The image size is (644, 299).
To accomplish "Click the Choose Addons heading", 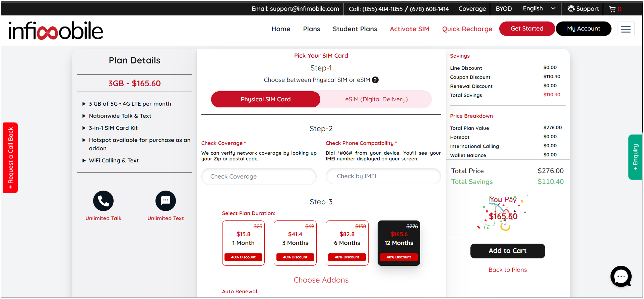I will pyautogui.click(x=321, y=280).
